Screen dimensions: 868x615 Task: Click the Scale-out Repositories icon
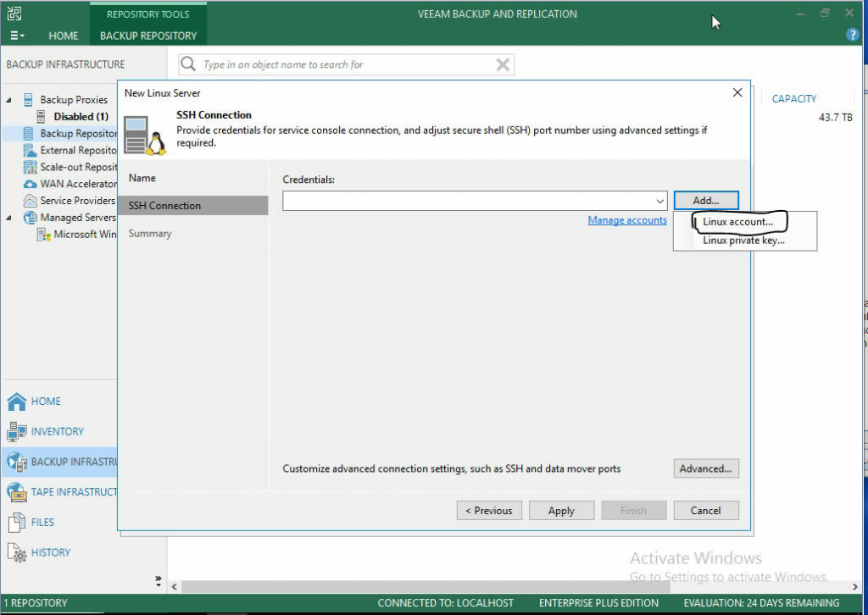click(30, 167)
